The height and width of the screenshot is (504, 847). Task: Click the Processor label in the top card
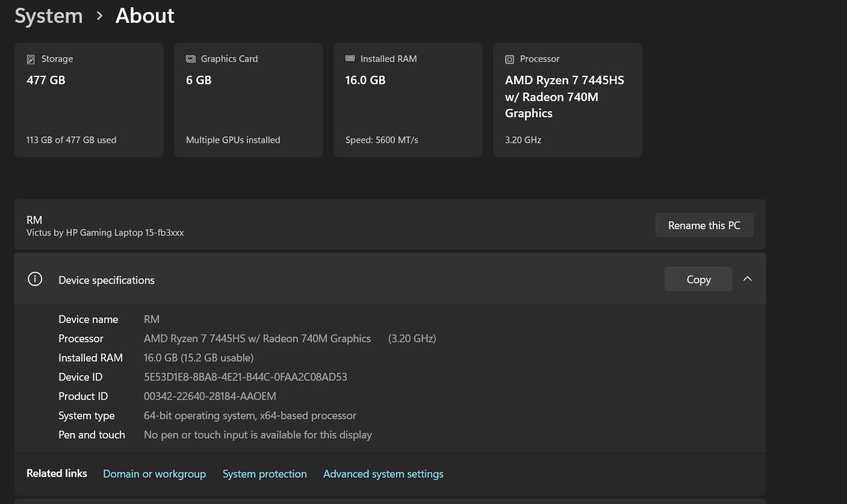pyautogui.click(x=540, y=59)
